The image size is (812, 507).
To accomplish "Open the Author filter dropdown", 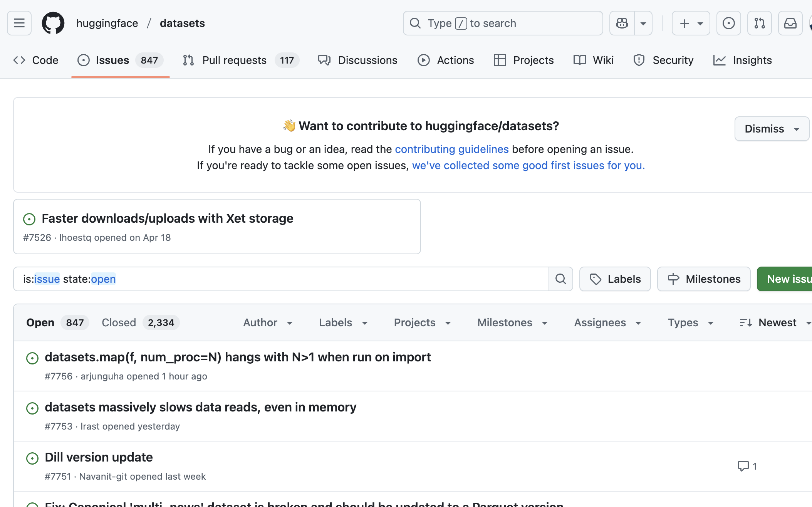I will pos(268,322).
